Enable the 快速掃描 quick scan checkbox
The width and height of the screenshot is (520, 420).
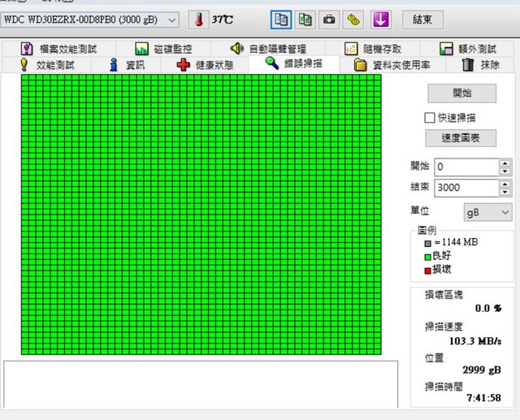click(x=431, y=118)
